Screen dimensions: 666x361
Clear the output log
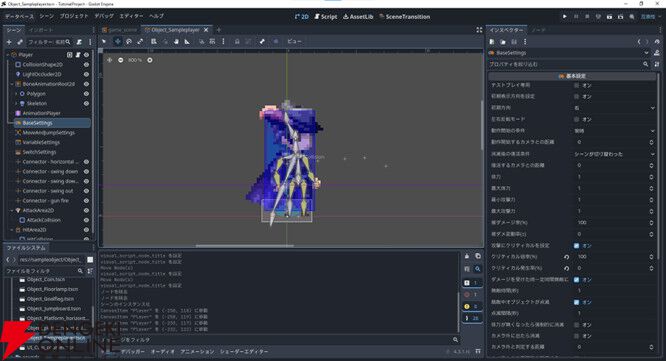(x=467, y=256)
